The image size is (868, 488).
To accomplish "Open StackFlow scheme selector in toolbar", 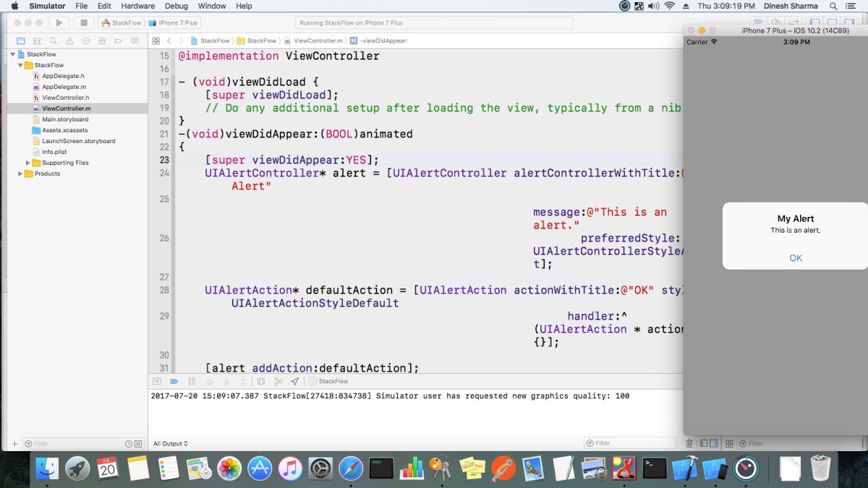I will 122,23.
